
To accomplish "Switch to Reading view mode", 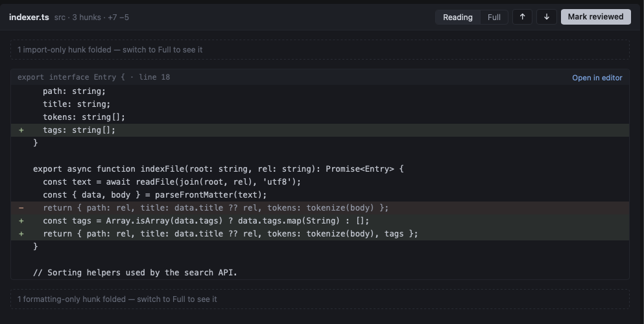I will coord(457,17).
